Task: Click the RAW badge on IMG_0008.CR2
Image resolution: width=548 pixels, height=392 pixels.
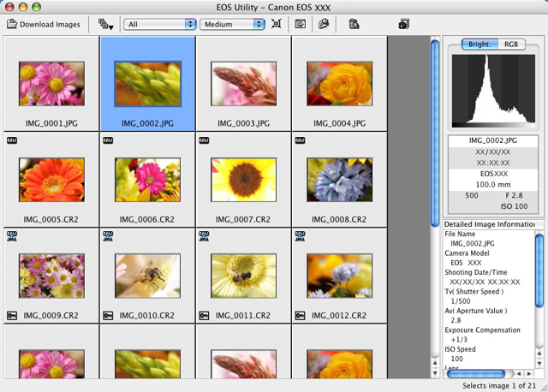Action: click(300, 140)
